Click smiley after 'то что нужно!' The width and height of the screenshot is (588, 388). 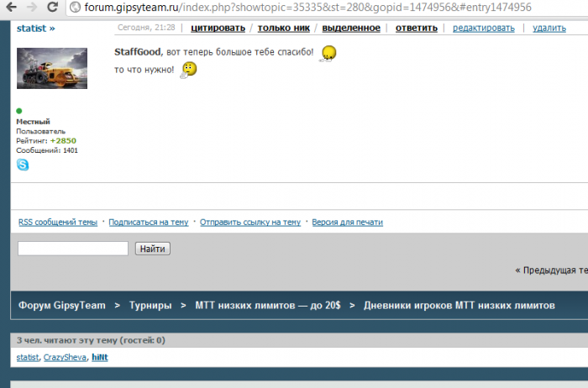pos(189,70)
